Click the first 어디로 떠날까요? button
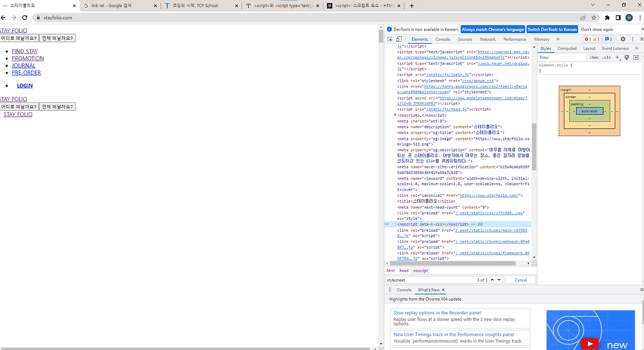 [19, 38]
